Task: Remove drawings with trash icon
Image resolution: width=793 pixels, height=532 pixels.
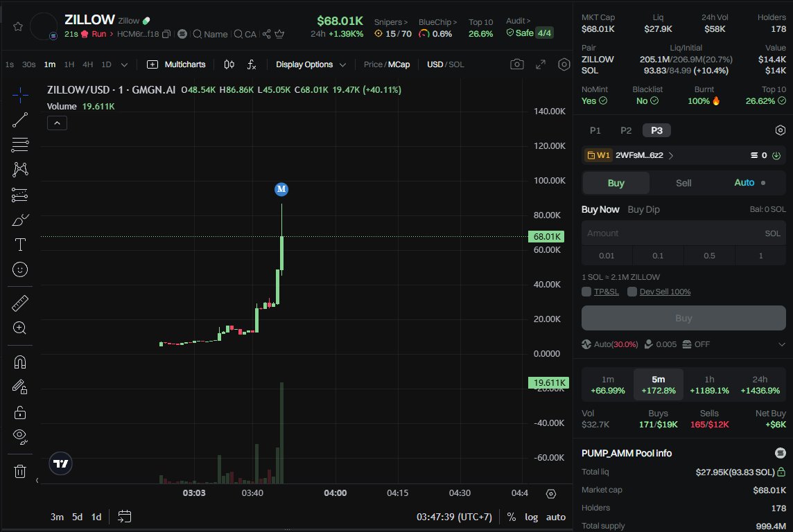Action: click(x=20, y=471)
